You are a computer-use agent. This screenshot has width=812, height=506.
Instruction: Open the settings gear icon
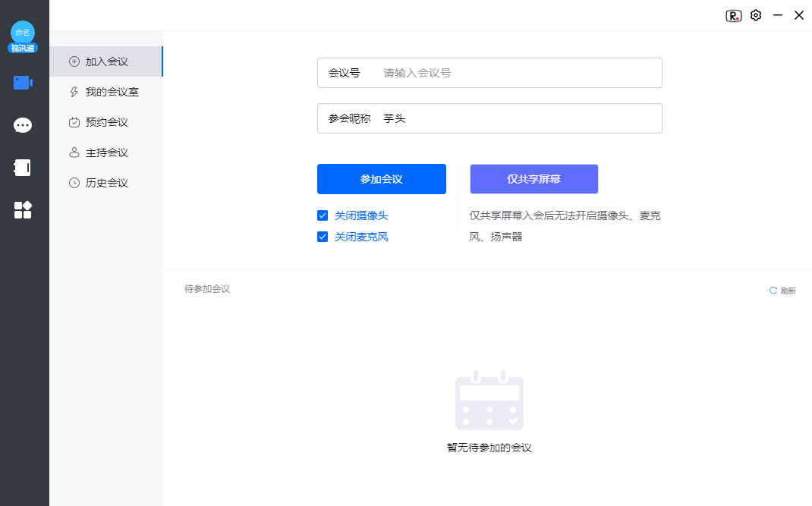coord(756,15)
